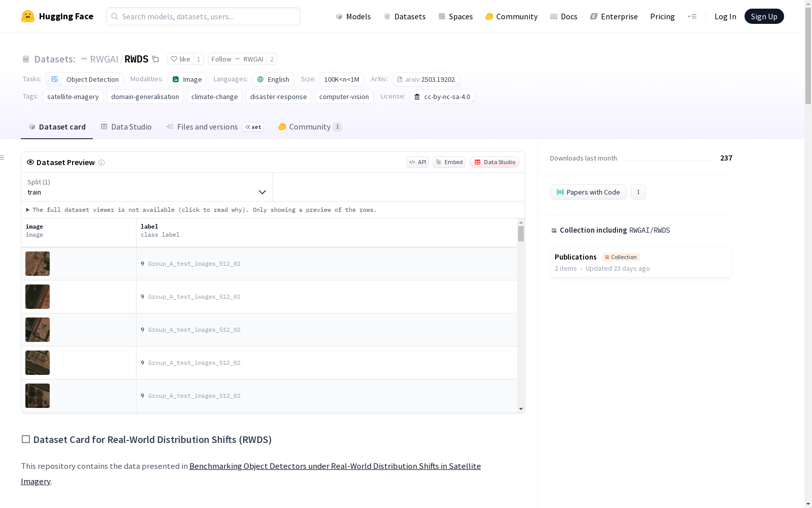Image resolution: width=812 pixels, height=508 pixels.
Task: Open Docs in the top navigation
Action: point(564,16)
